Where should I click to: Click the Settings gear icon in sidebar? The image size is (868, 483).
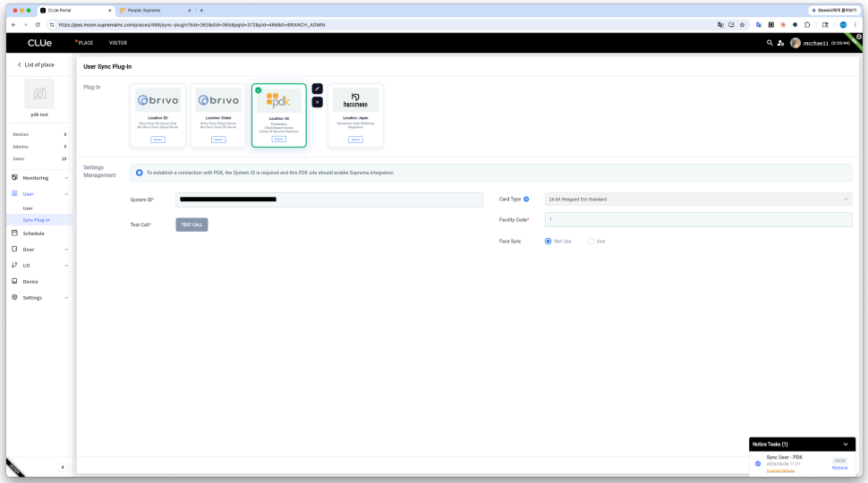click(15, 297)
